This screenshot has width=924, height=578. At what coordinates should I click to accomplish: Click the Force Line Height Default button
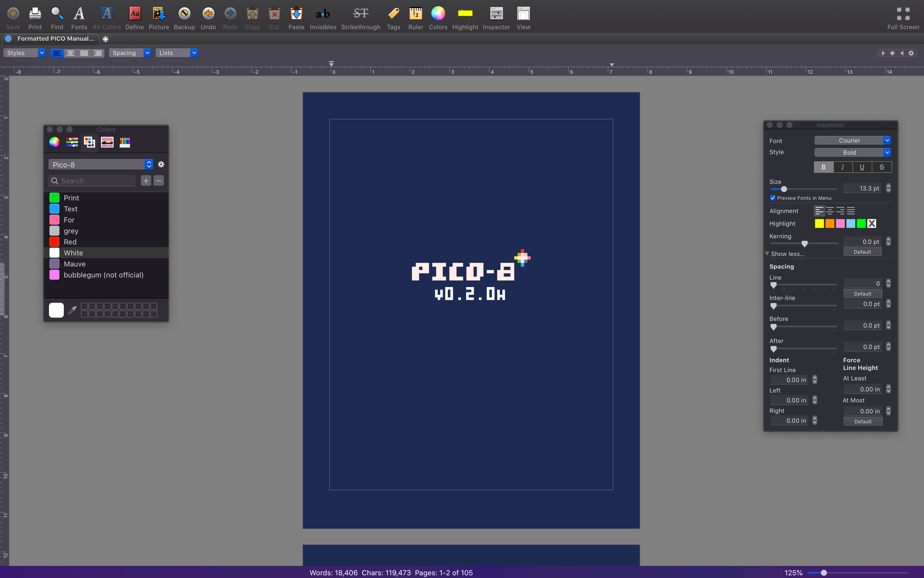click(863, 421)
